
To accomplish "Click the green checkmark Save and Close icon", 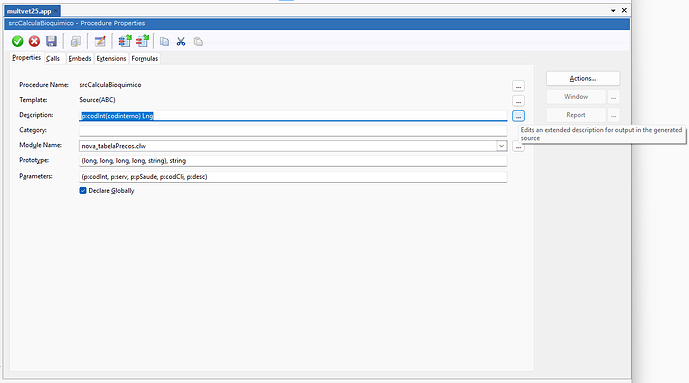I will [18, 41].
